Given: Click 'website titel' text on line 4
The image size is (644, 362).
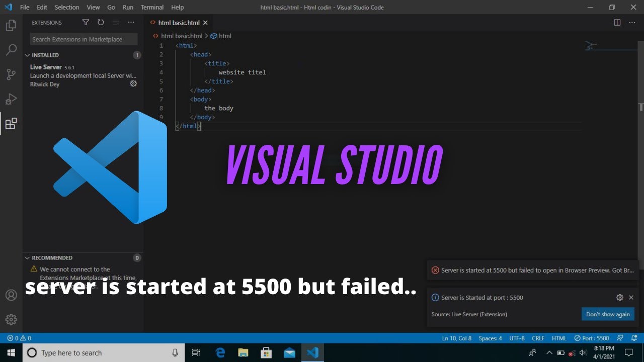Looking at the screenshot, I should 242,72.
